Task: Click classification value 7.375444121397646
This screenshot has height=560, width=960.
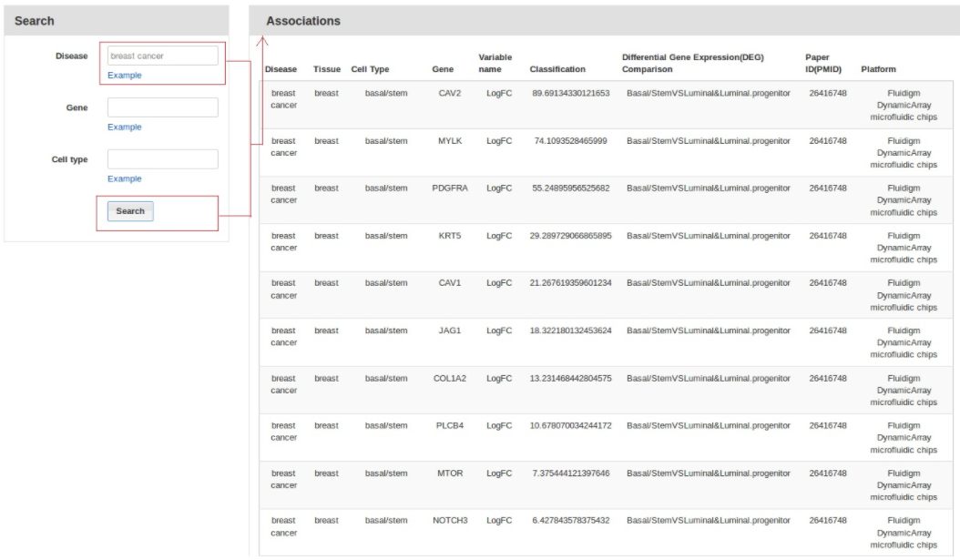Action: point(570,473)
